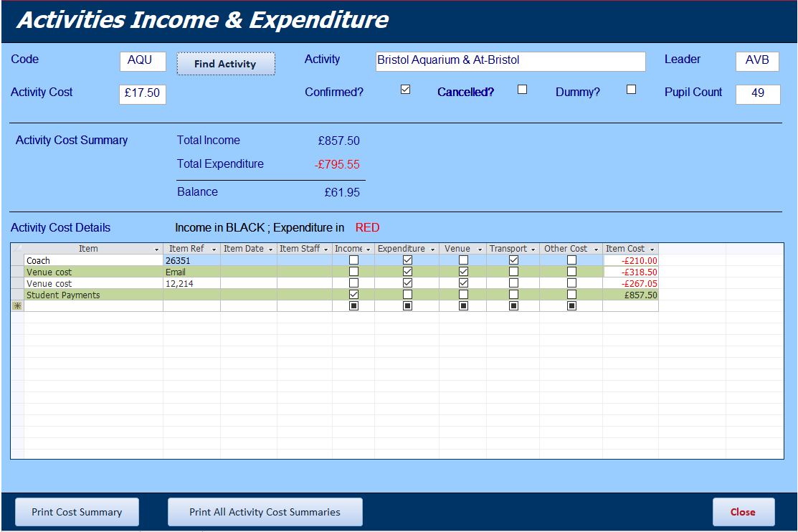Click the Pupil Count field 49
Screen dimensions: 798x532
758,94
